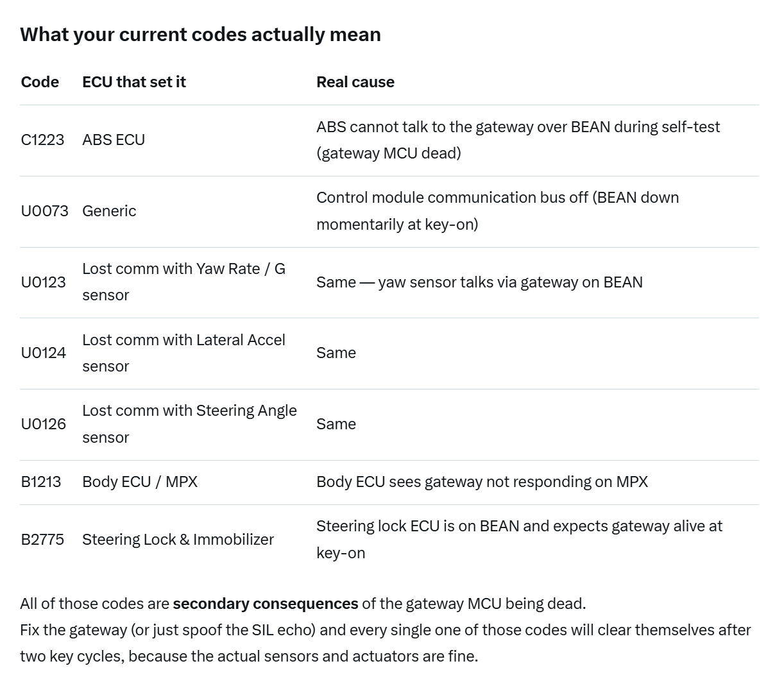Viewport: 784px width, 684px height.
Task: Click the "ECU that set it" column header
Action: pyautogui.click(x=134, y=82)
